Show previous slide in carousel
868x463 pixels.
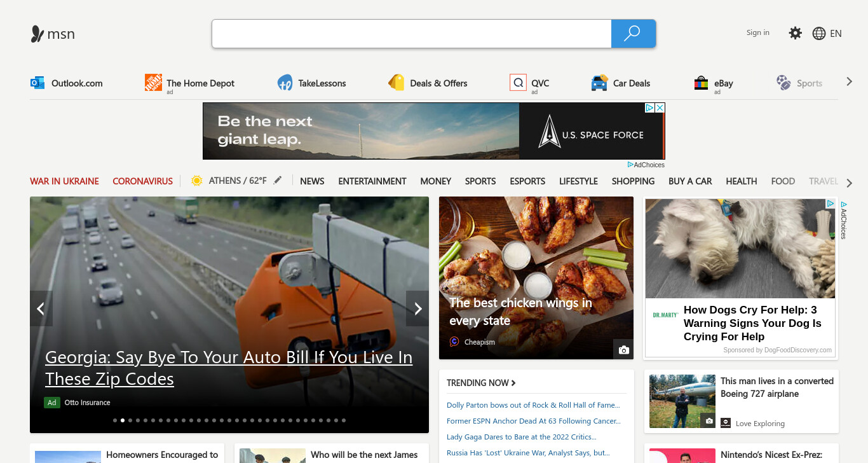[x=41, y=309]
